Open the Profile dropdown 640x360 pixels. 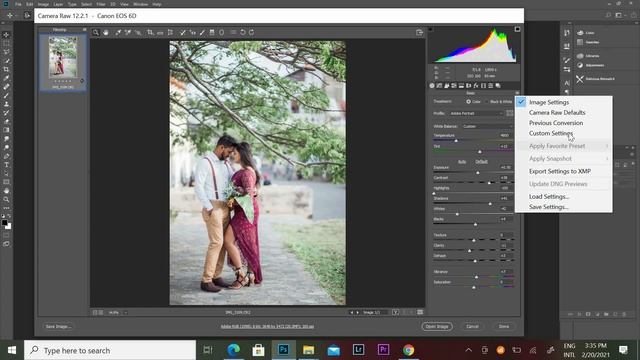[476, 113]
